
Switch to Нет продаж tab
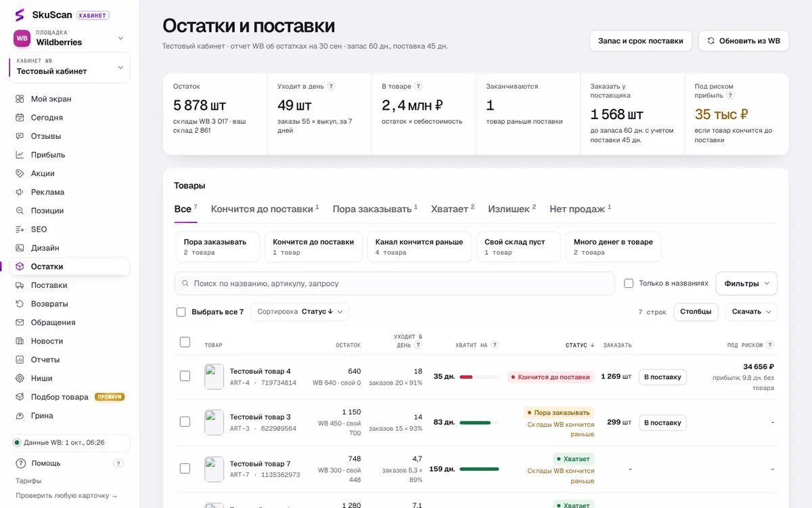pyautogui.click(x=580, y=209)
